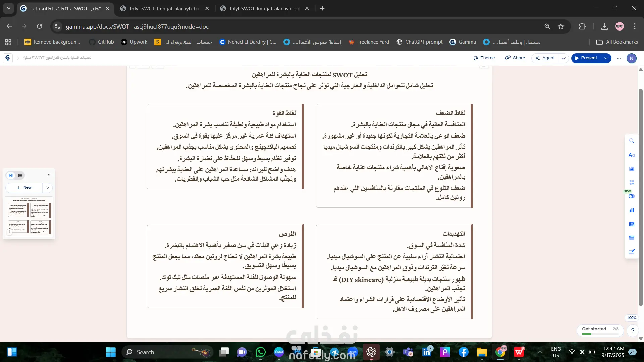
Task: Switch to list outline view
Action: coord(20,175)
